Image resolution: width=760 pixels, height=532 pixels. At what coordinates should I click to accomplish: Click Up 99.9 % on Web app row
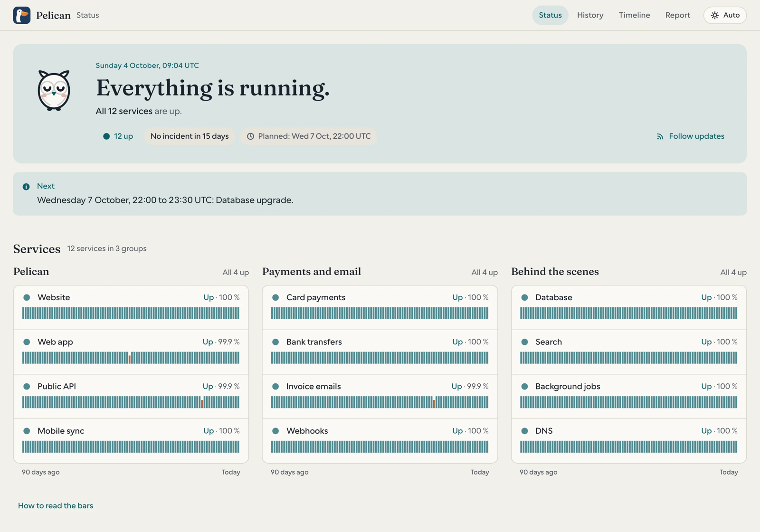[221, 342]
